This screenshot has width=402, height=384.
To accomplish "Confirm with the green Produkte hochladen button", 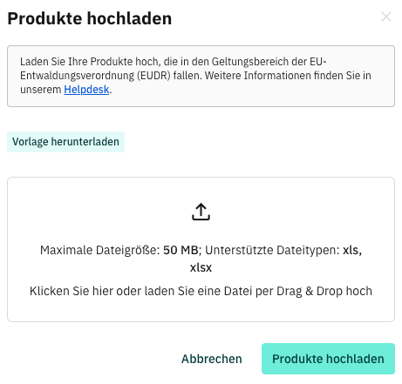I will click(x=328, y=359).
